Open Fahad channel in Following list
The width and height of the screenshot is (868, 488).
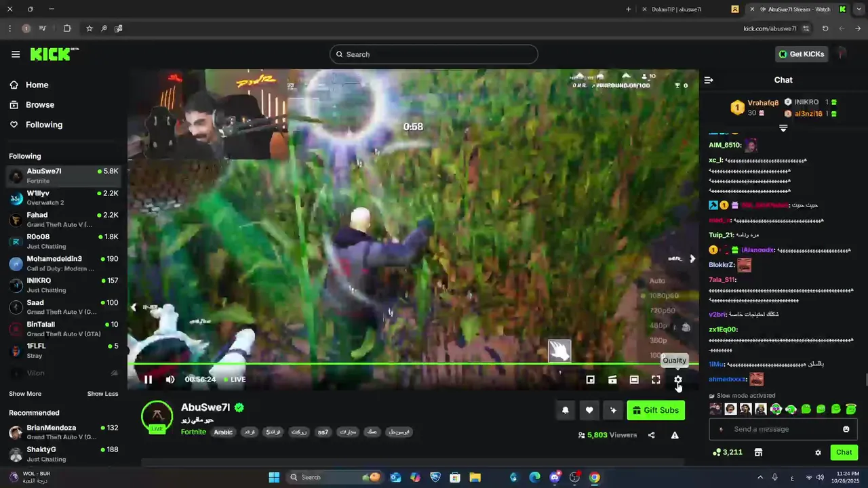(64, 220)
